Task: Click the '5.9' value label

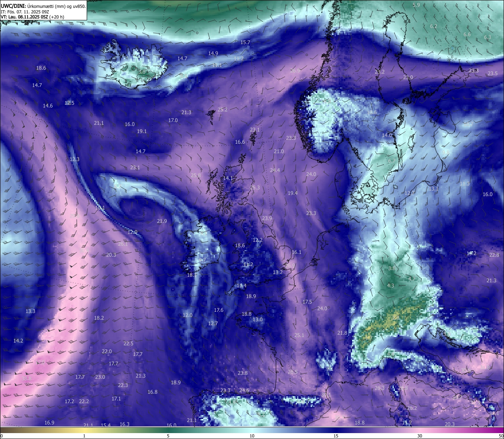Action: pos(416,5)
